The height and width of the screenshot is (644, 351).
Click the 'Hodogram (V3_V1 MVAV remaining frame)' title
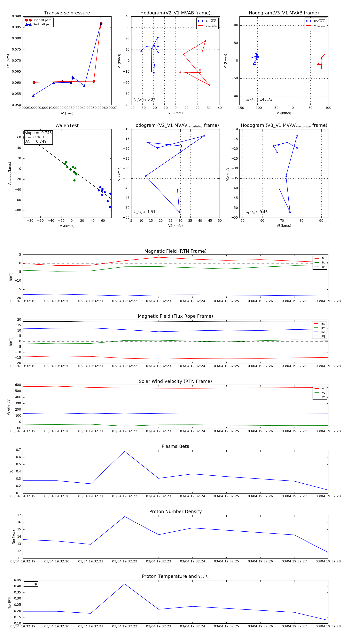284,125
